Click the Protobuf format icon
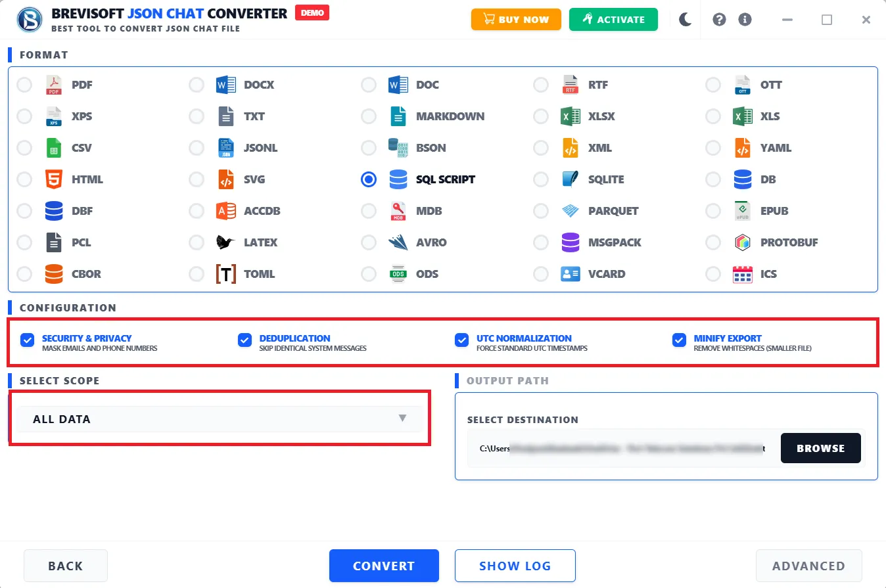The height and width of the screenshot is (588, 886). [x=743, y=242]
